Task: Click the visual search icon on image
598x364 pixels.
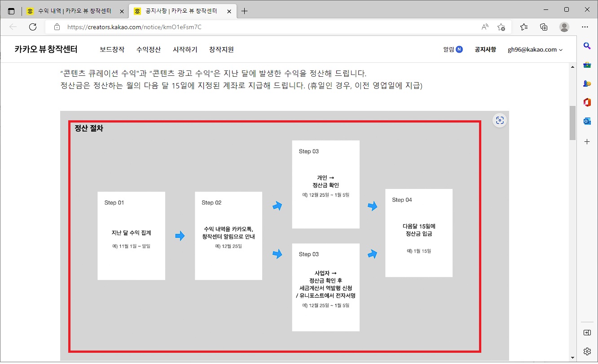Action: tap(500, 120)
